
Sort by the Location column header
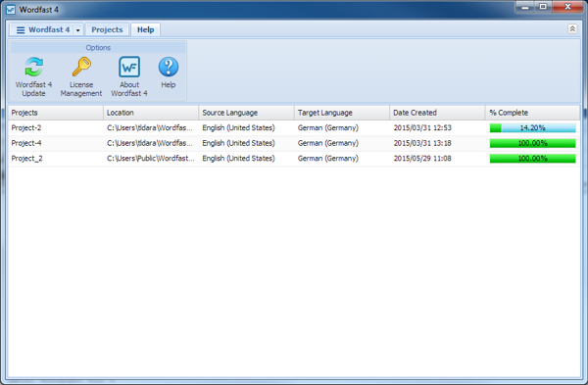coord(151,113)
